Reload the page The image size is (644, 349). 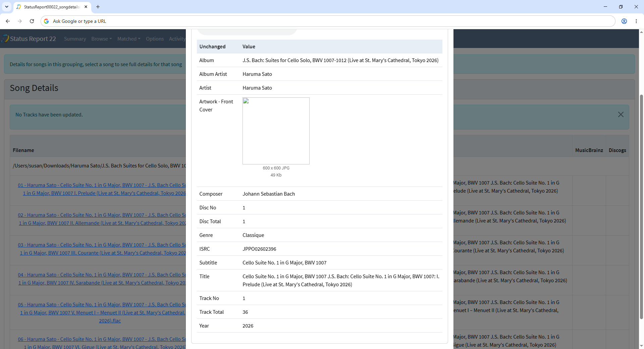[x=32, y=21]
